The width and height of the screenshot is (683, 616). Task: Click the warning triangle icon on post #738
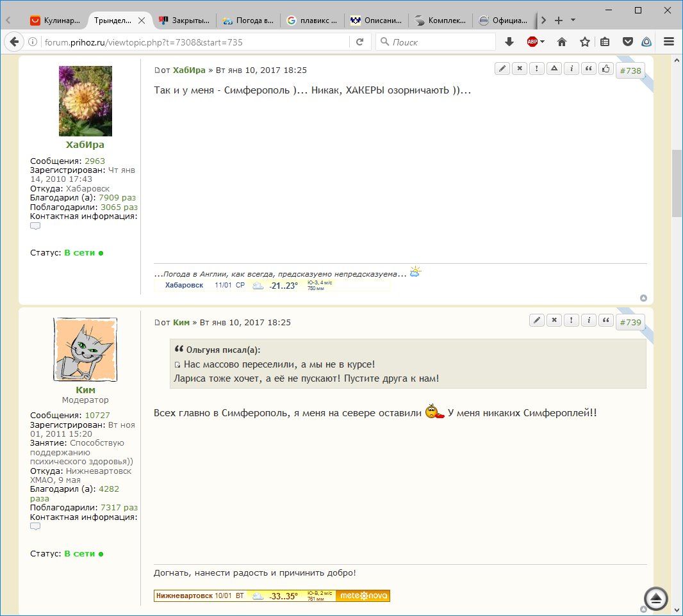point(554,69)
